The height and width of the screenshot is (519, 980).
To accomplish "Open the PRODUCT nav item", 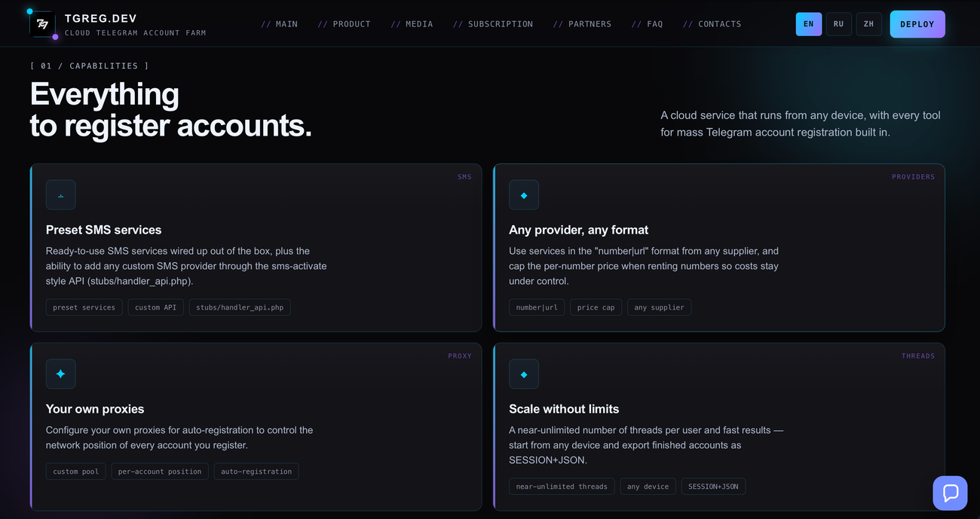I will point(345,24).
